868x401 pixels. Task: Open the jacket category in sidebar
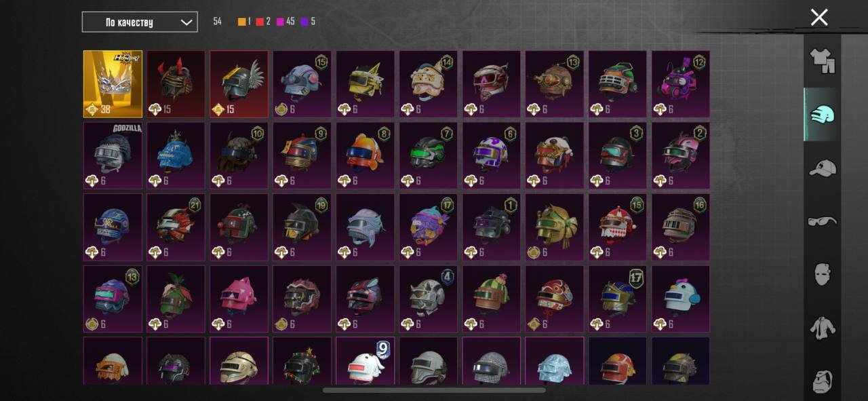(x=822, y=328)
